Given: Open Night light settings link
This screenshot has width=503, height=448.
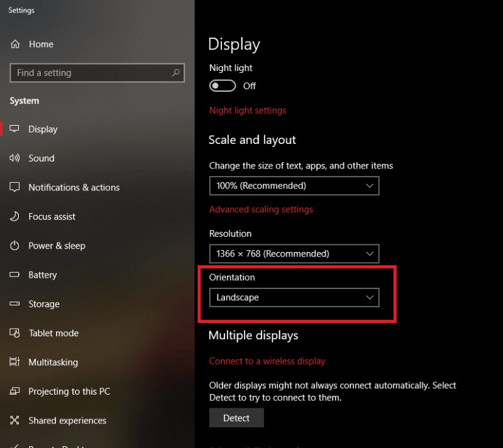Looking at the screenshot, I should [248, 111].
